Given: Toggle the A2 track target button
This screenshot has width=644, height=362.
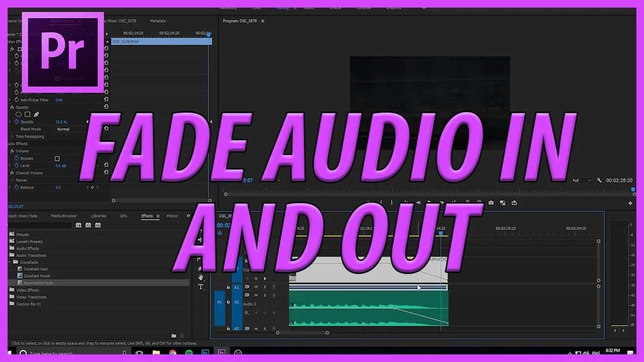Looking at the screenshot, I should [237, 302].
